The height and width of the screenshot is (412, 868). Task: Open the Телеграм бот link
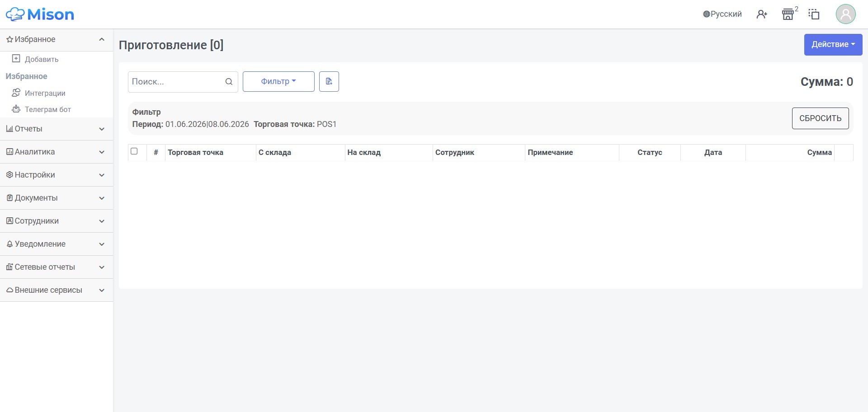[48, 109]
